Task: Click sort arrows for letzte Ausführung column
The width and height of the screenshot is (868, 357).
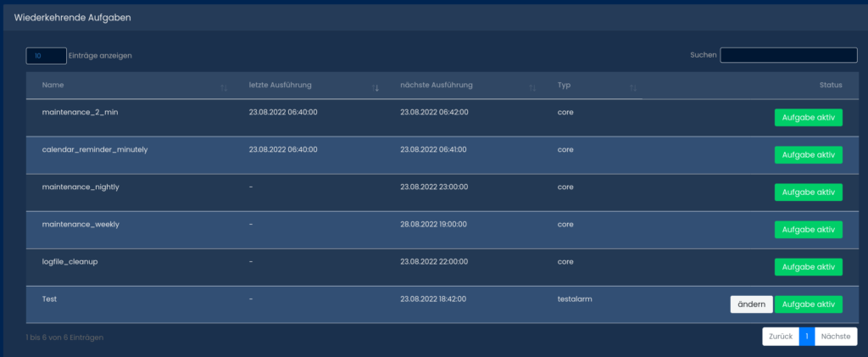Action: (x=375, y=88)
